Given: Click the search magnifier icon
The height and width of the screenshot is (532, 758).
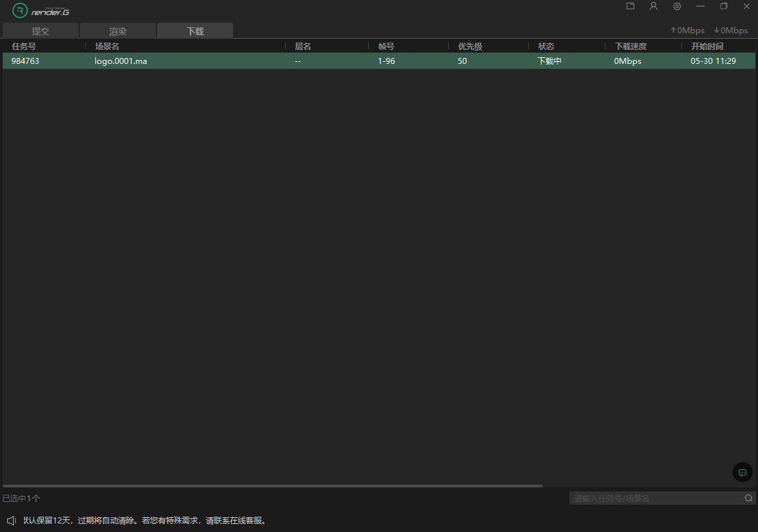Looking at the screenshot, I should tap(749, 498).
